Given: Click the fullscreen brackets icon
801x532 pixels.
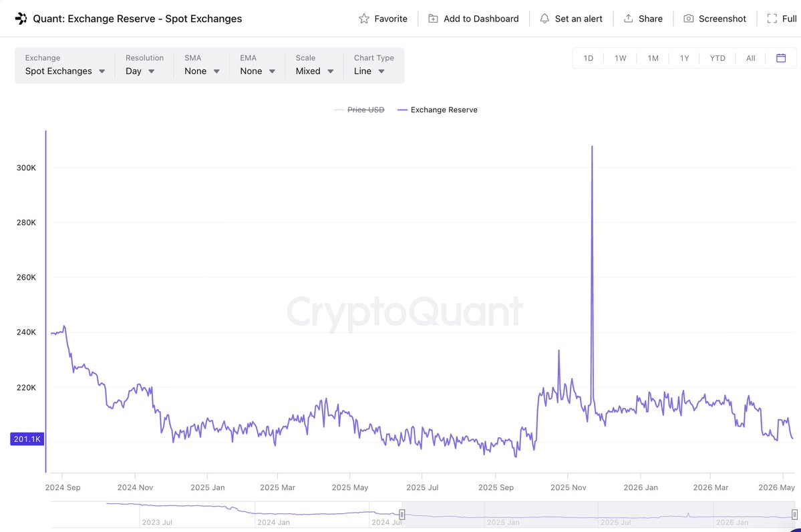Looking at the screenshot, I should click(772, 19).
